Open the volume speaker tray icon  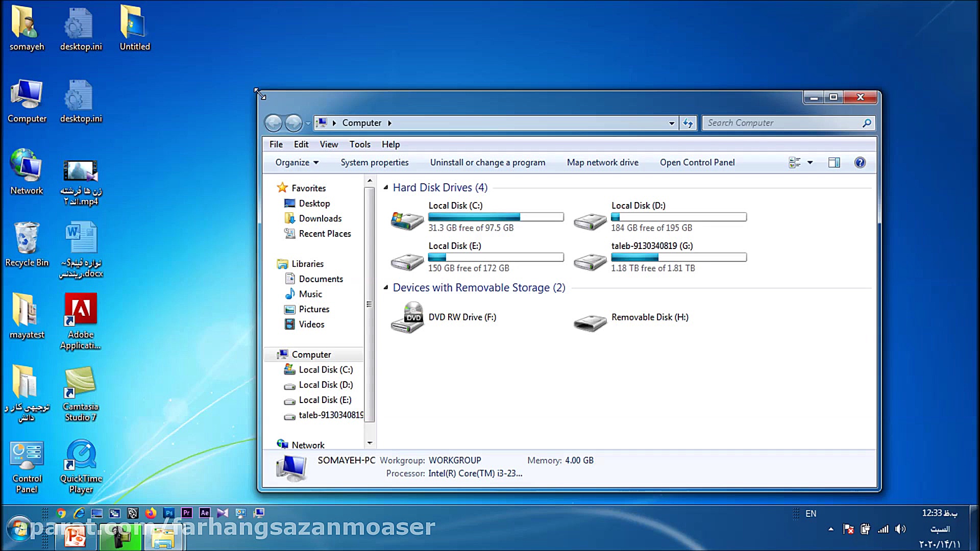(x=900, y=529)
